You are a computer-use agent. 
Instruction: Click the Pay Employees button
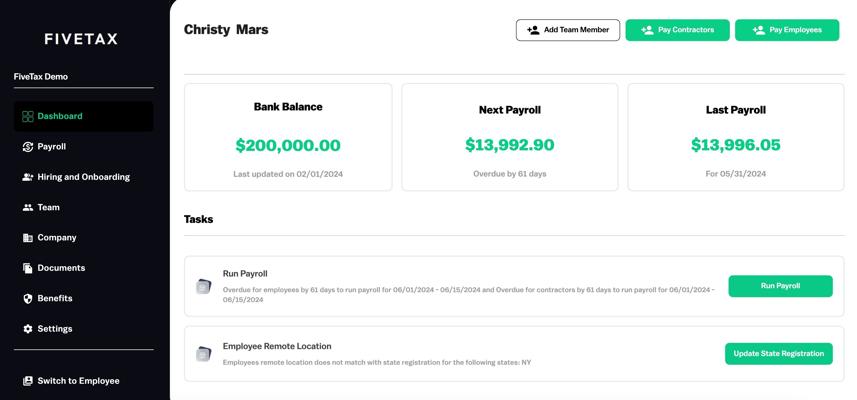point(787,30)
